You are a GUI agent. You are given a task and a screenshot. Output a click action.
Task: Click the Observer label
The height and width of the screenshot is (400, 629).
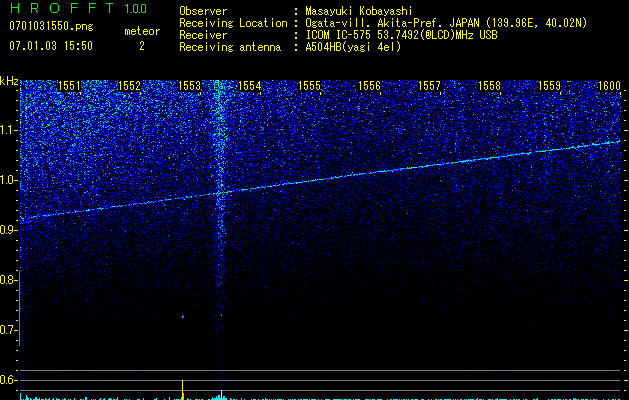click(x=203, y=11)
